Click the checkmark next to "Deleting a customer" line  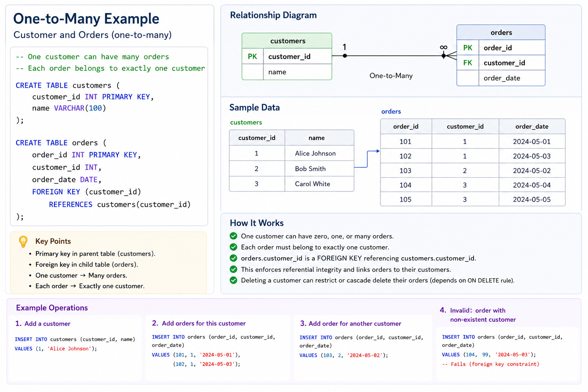point(234,280)
